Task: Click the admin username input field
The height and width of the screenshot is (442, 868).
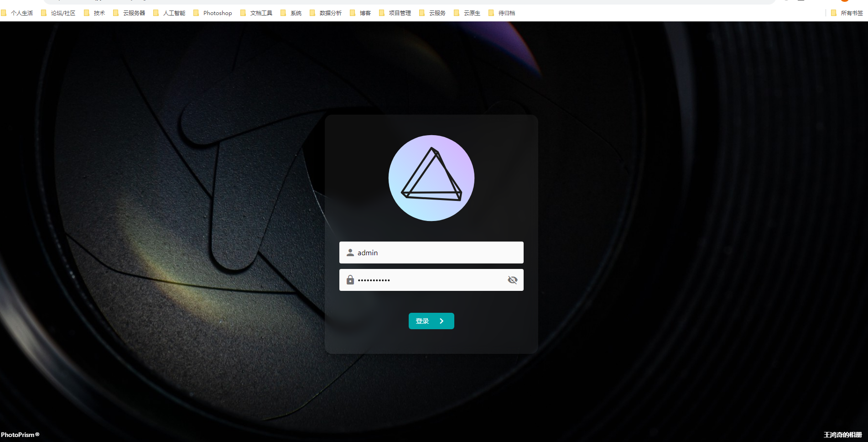Action: tap(438, 253)
